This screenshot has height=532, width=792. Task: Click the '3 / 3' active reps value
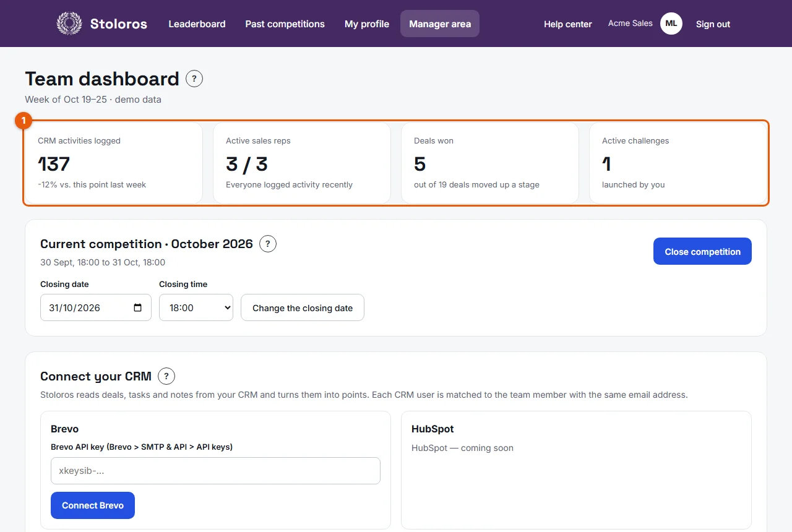click(x=247, y=164)
